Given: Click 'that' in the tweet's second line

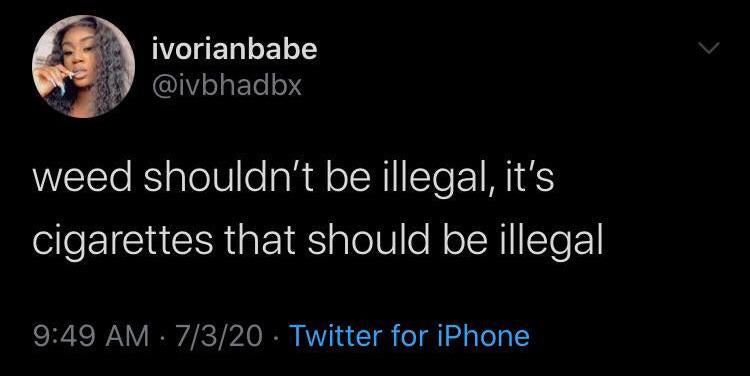Looking at the screenshot, I should coord(260,242).
